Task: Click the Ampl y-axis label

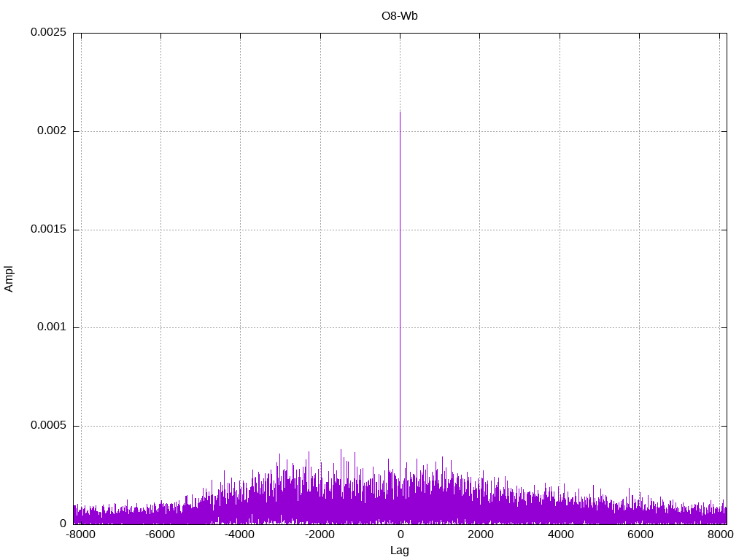Action: click(x=9, y=279)
